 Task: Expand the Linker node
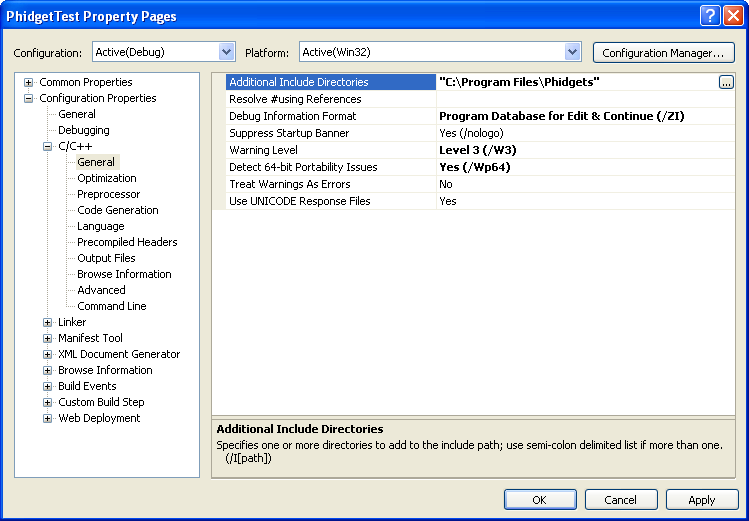(x=47, y=322)
